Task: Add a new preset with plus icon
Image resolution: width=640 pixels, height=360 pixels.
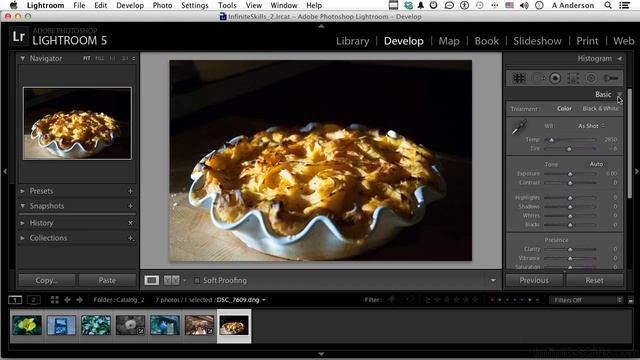Action: pos(131,191)
